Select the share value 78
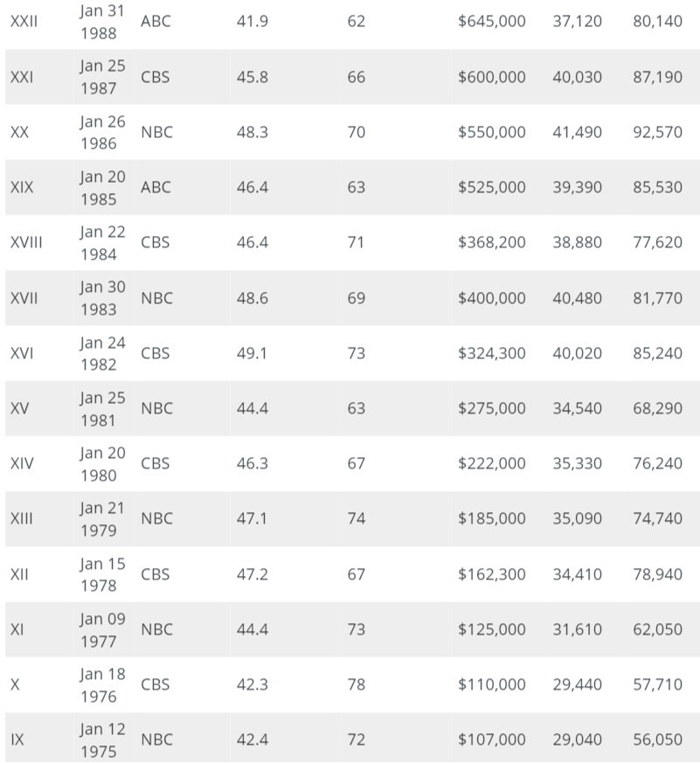700x763 pixels. click(x=356, y=684)
